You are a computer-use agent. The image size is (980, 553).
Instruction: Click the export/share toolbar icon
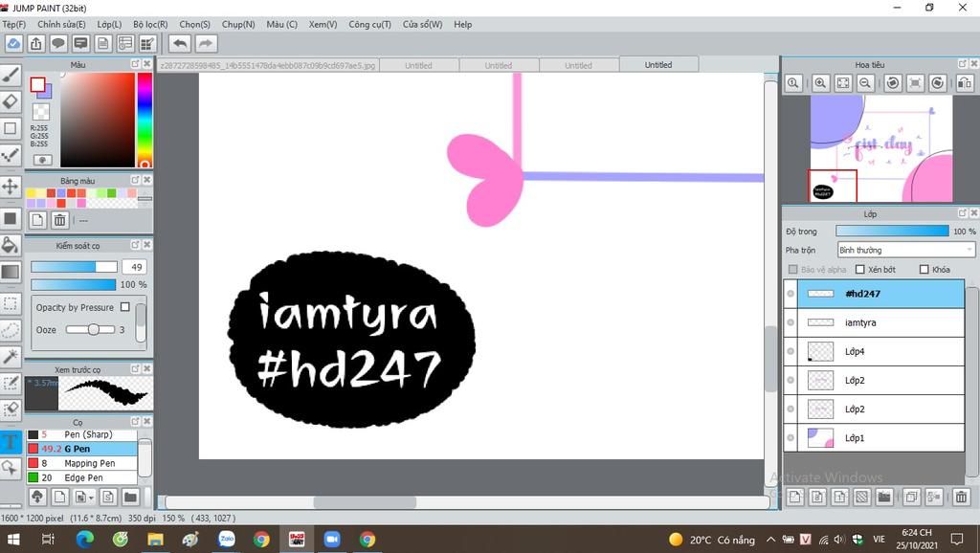[x=36, y=44]
